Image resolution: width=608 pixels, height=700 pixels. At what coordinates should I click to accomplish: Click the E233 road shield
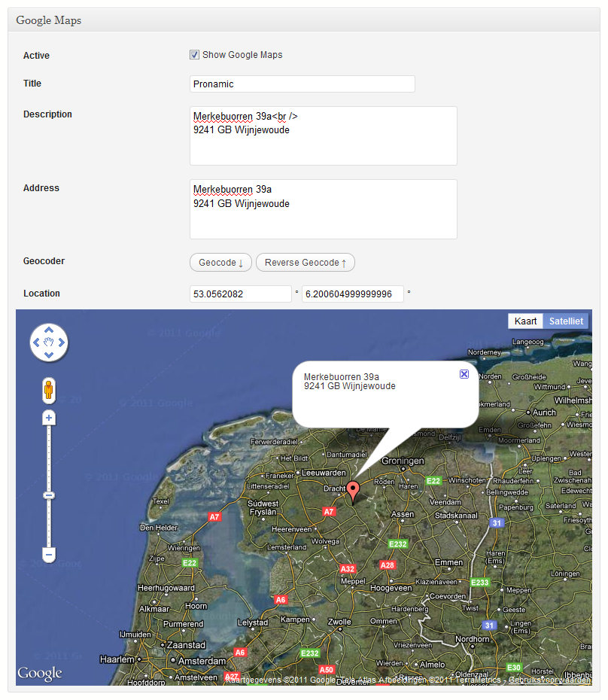tap(480, 582)
